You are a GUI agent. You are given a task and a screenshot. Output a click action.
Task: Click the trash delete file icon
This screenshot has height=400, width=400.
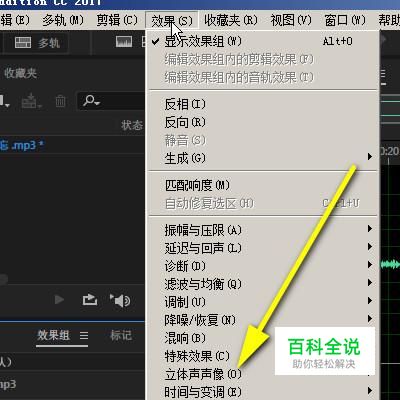click(x=60, y=101)
